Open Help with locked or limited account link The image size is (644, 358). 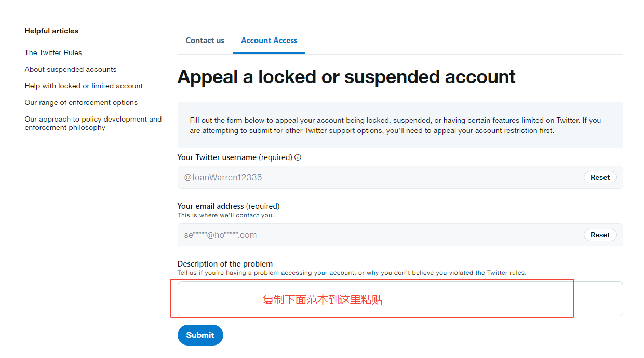pos(84,86)
